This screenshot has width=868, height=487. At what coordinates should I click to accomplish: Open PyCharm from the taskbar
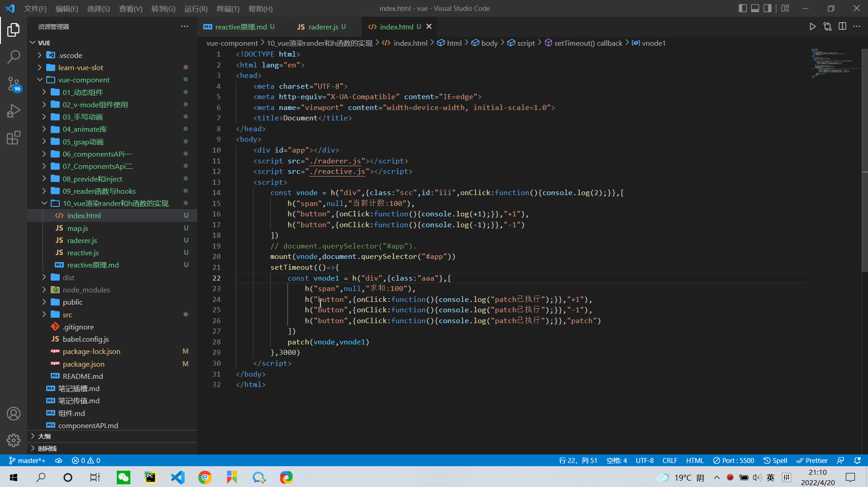[150, 477]
